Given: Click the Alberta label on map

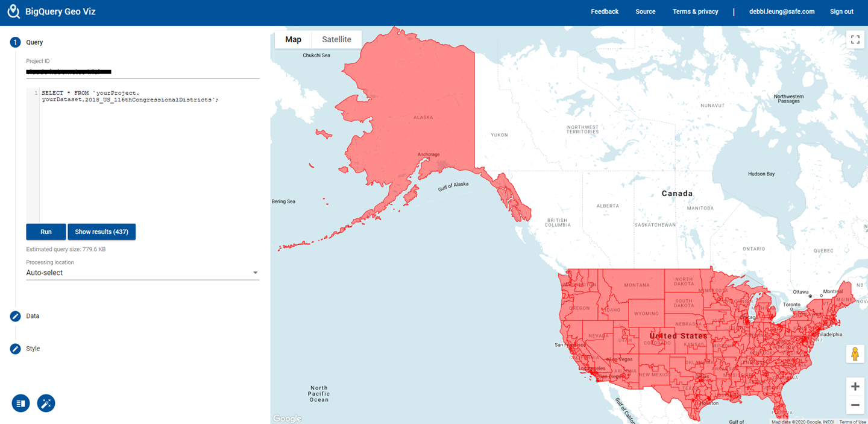Looking at the screenshot, I should click(x=608, y=206).
